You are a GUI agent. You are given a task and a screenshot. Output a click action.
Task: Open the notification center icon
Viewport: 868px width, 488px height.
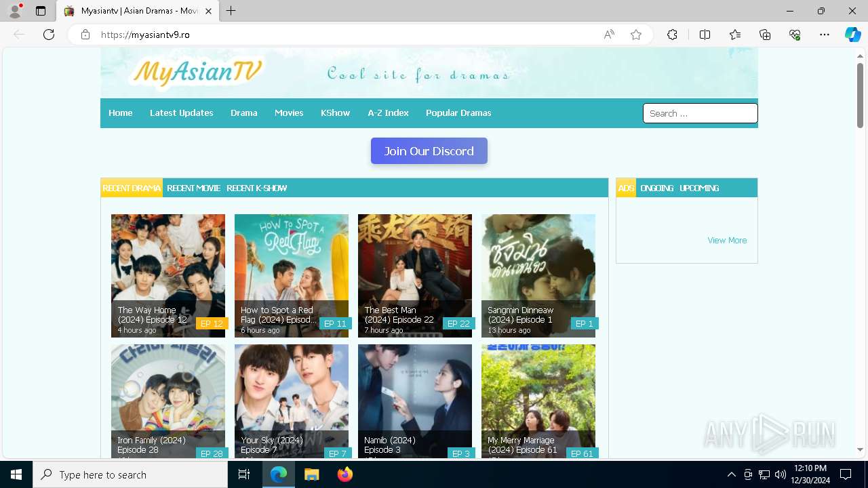point(846,474)
